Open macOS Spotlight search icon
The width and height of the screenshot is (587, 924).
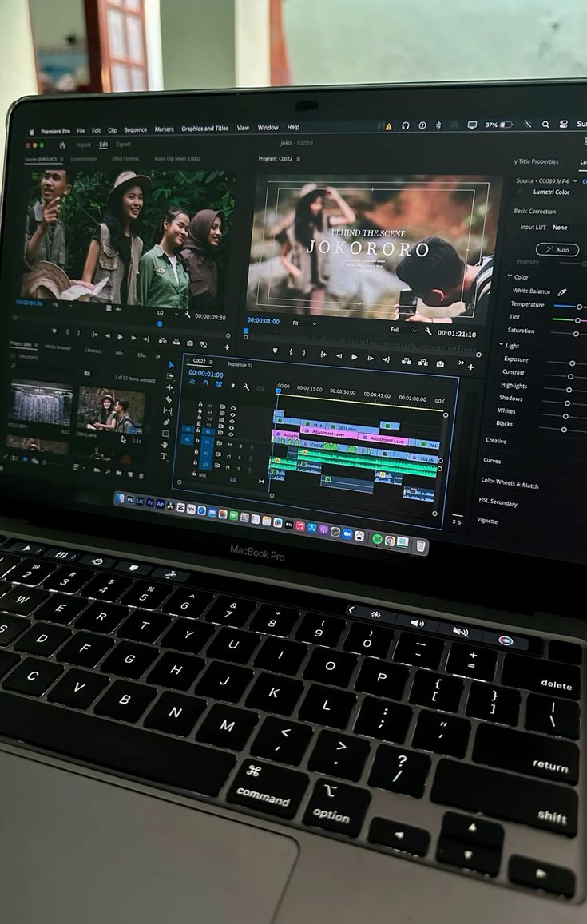[545, 125]
